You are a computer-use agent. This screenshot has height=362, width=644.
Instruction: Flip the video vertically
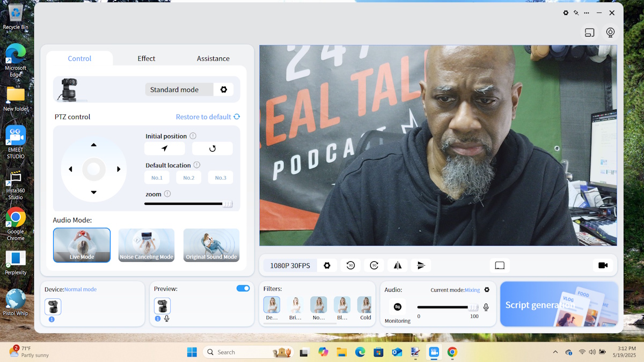(421, 265)
